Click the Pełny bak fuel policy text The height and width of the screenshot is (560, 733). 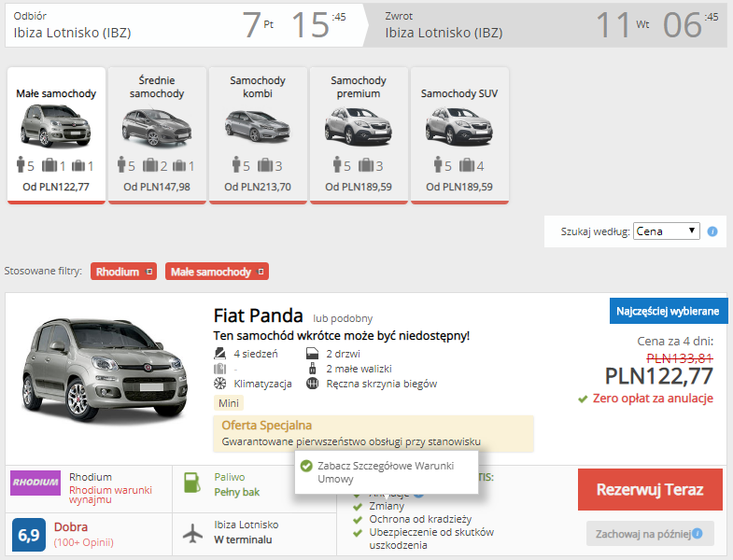coord(236,492)
